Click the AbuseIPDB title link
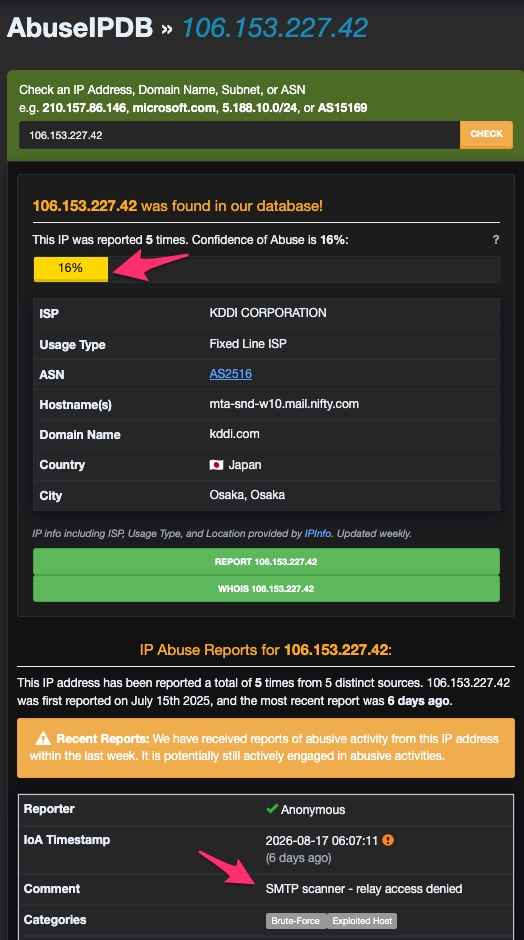 [x=80, y=28]
